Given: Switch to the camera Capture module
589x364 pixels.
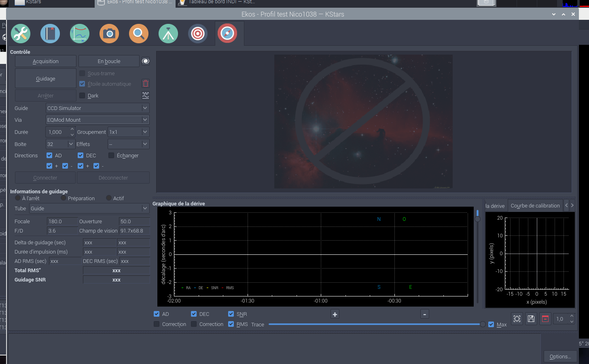Looking at the screenshot, I should click(109, 34).
